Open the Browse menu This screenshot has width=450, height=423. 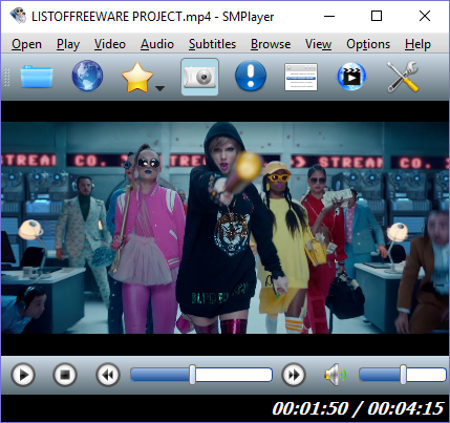(x=271, y=44)
